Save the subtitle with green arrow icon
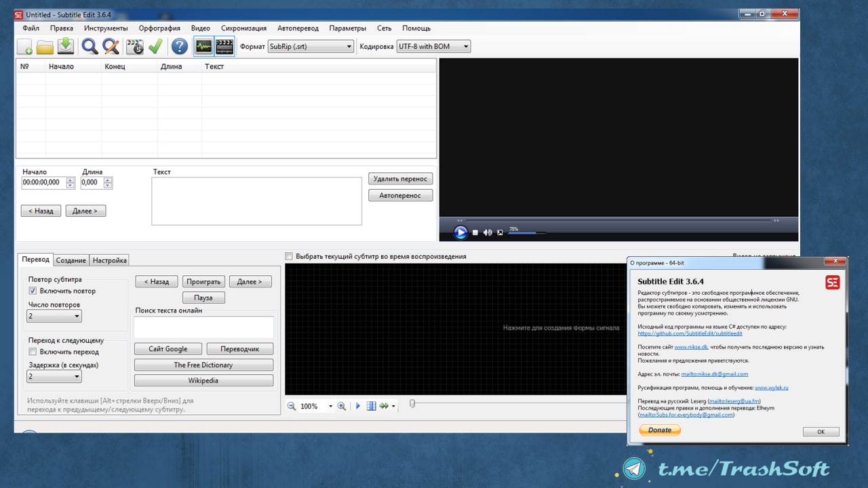Screen dimensions: 868x488 [x=66, y=46]
